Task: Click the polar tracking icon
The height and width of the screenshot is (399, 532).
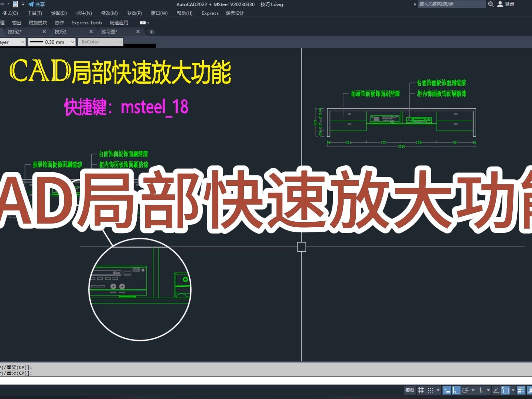Action: click(466, 390)
